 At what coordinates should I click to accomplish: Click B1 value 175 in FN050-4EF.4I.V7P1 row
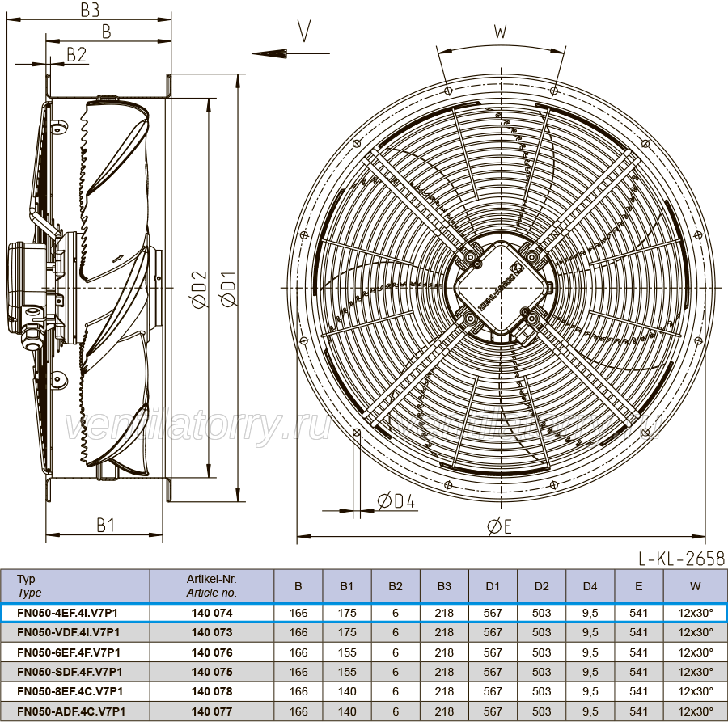click(347, 613)
